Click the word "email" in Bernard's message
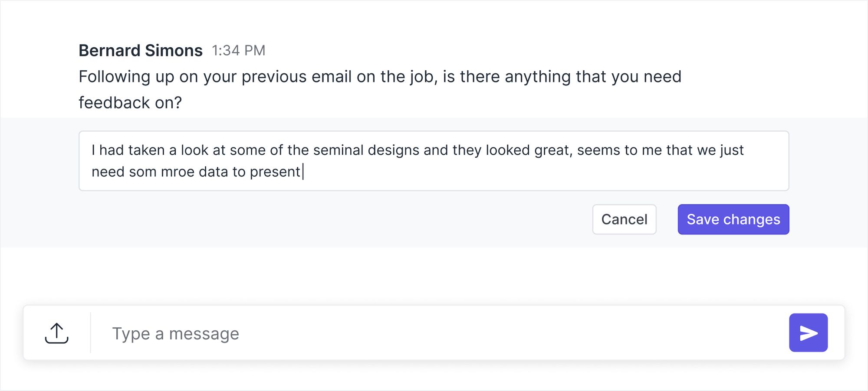This screenshot has width=868, height=391. click(331, 77)
